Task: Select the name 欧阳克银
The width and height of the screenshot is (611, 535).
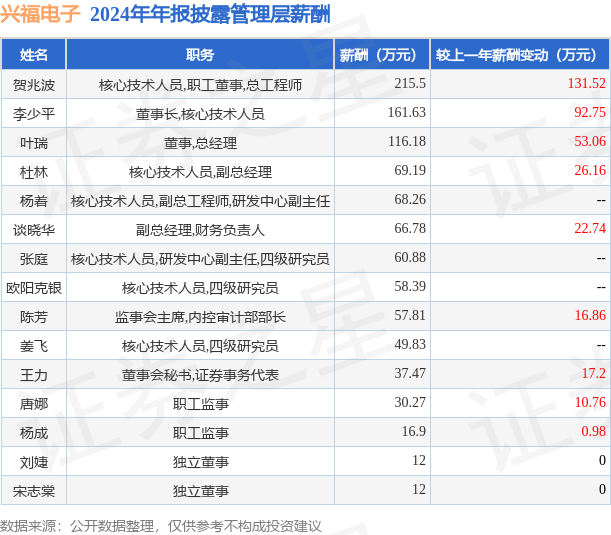Action: click(34, 288)
